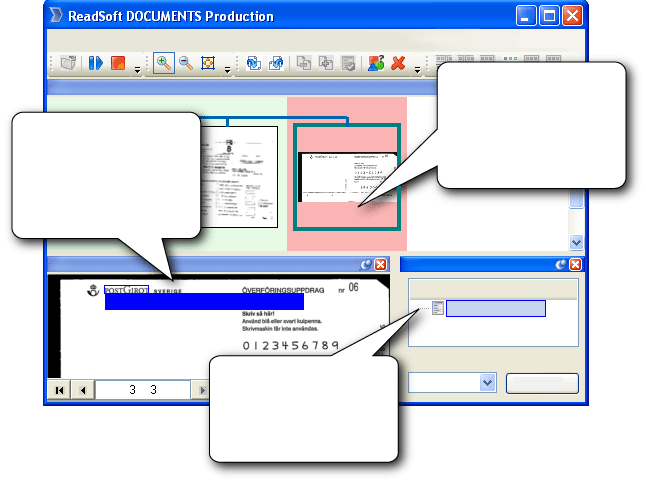Click the open batch folder icon
The image size is (646, 482).
point(69,63)
